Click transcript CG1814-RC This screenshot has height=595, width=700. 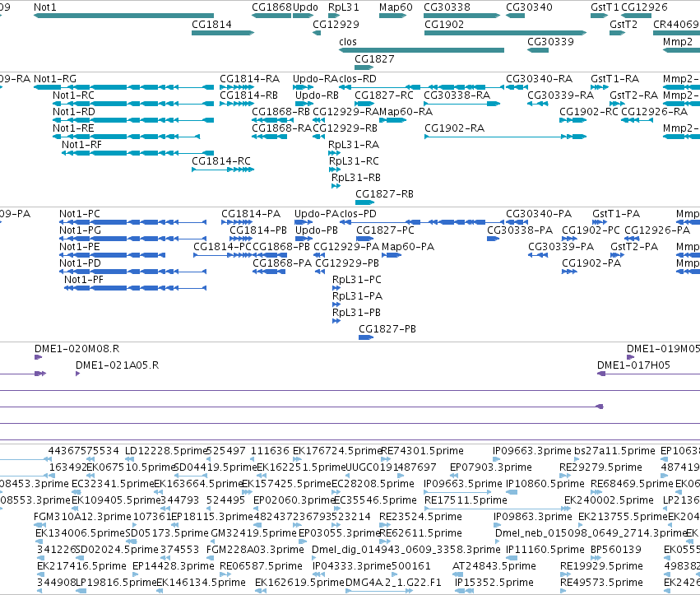[221, 161]
